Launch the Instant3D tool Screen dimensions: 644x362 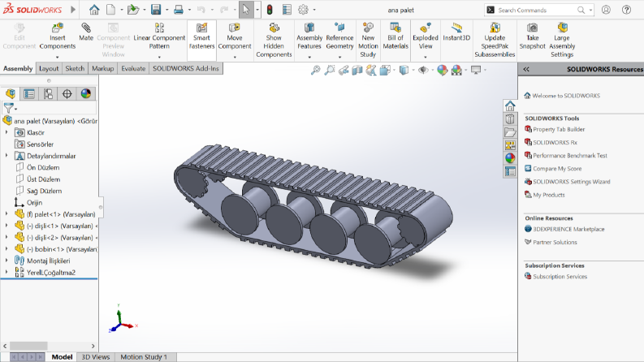[x=456, y=32]
